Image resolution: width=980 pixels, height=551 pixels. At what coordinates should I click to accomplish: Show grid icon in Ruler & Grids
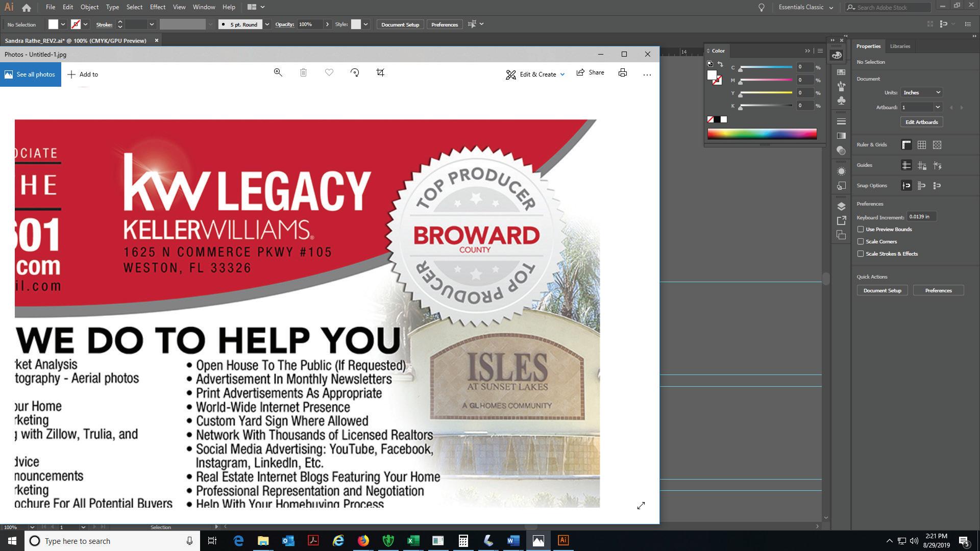point(922,145)
